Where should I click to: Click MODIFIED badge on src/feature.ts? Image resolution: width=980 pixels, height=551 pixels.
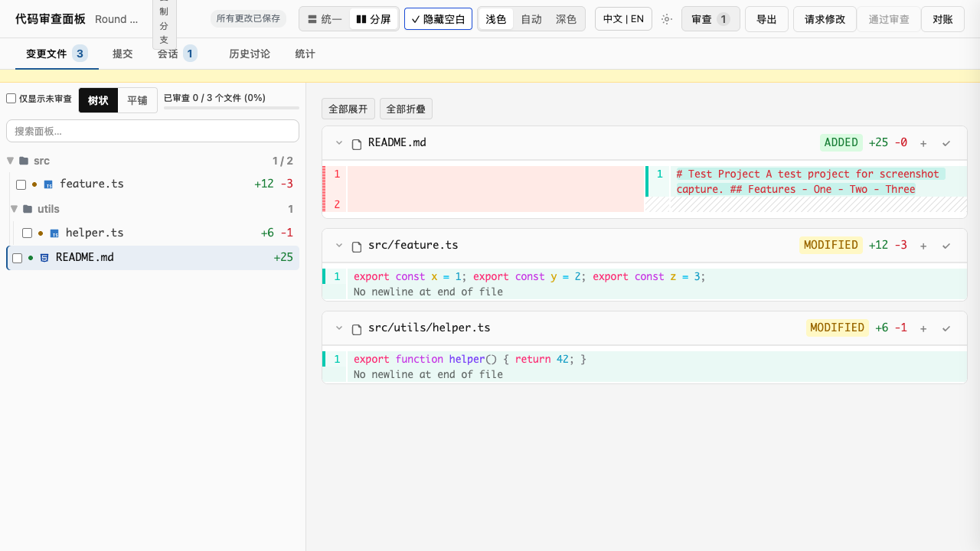pyautogui.click(x=831, y=246)
